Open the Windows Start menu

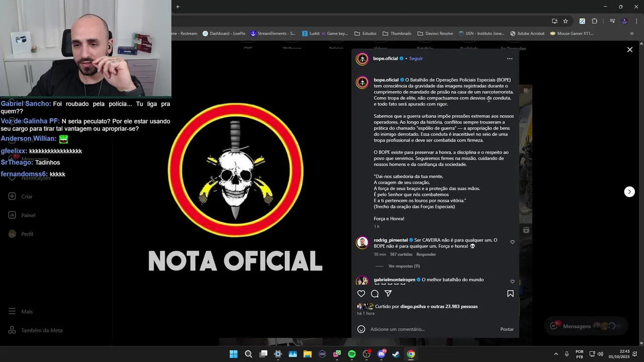point(233,354)
